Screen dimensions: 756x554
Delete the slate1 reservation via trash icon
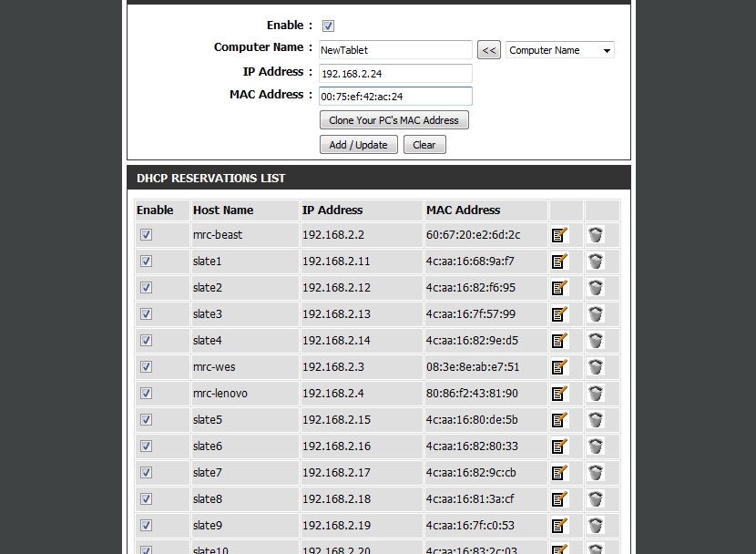[x=596, y=262]
